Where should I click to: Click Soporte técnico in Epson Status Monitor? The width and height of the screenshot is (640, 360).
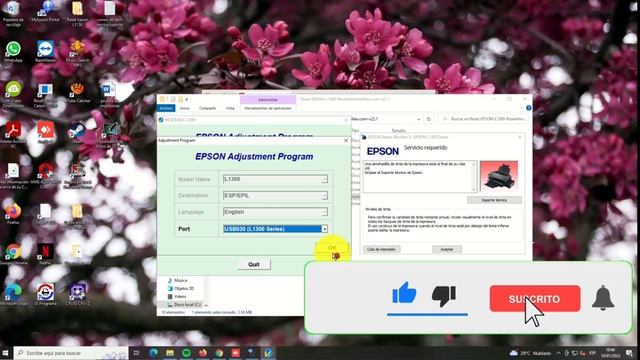(x=494, y=200)
